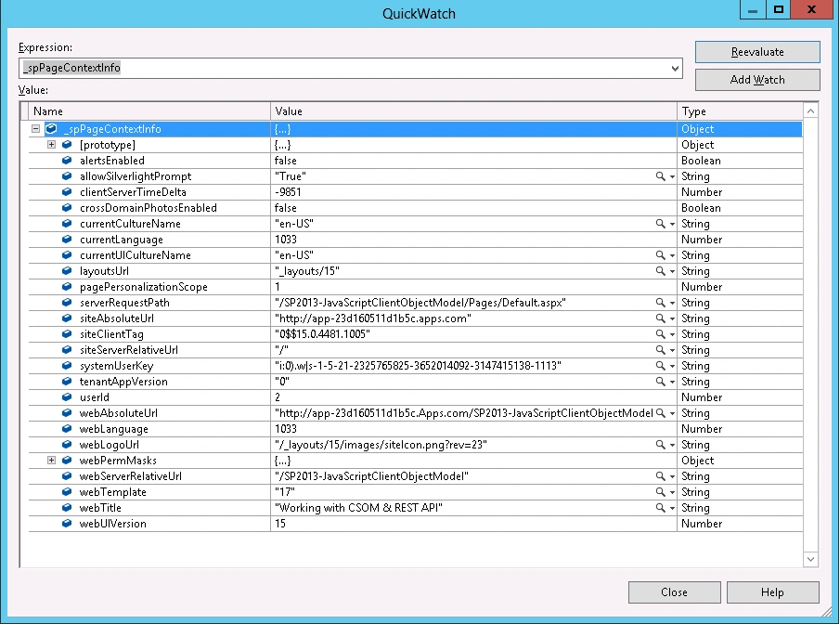
Task: Open text visualizer magnifier for serverRequestPath
Action: pyautogui.click(x=661, y=303)
